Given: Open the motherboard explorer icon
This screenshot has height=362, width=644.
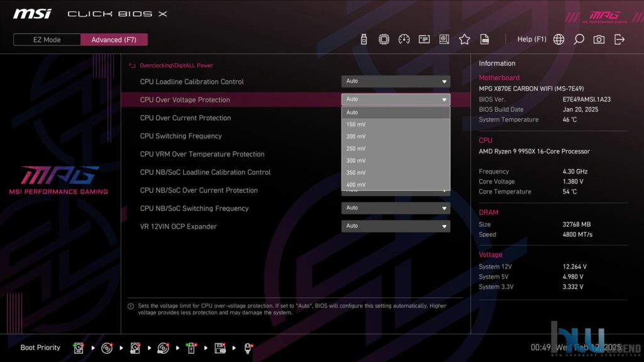Looking at the screenshot, I should pos(444,40).
